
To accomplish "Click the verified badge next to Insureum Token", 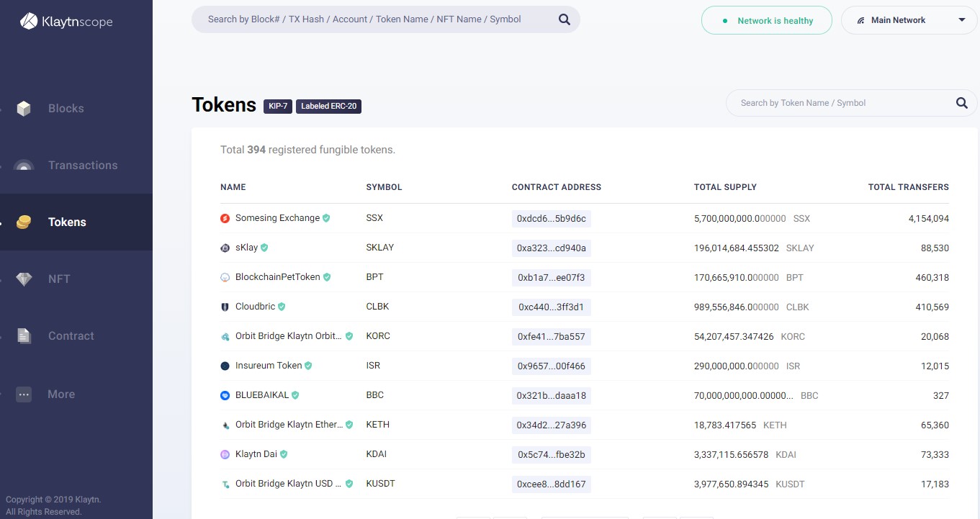I will [308, 366].
